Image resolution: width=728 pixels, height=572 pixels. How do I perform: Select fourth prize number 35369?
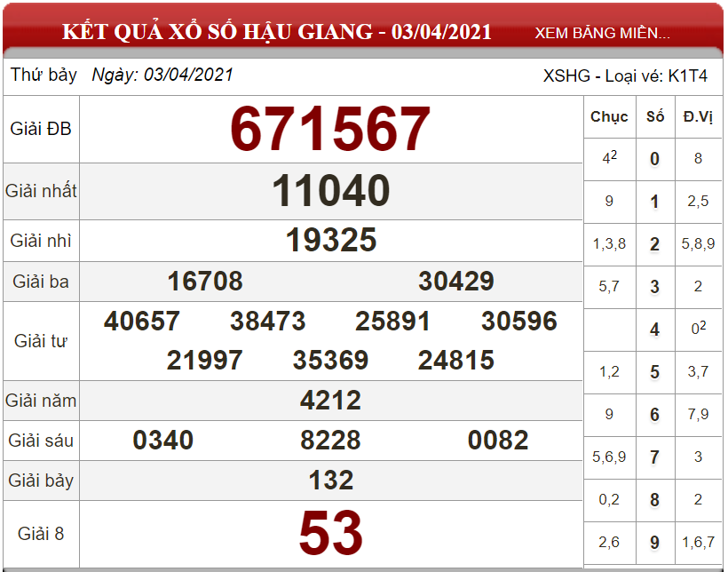tap(330, 360)
